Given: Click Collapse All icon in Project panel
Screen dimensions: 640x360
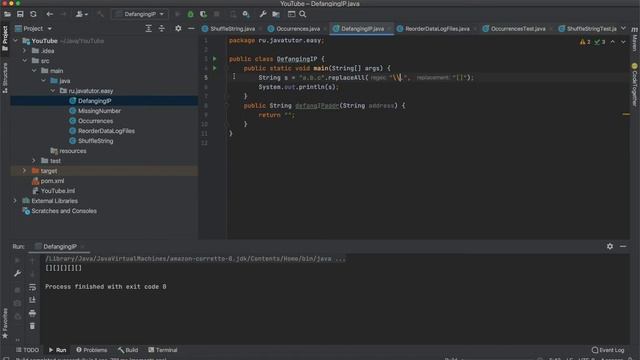Looking at the screenshot, I should point(162,29).
